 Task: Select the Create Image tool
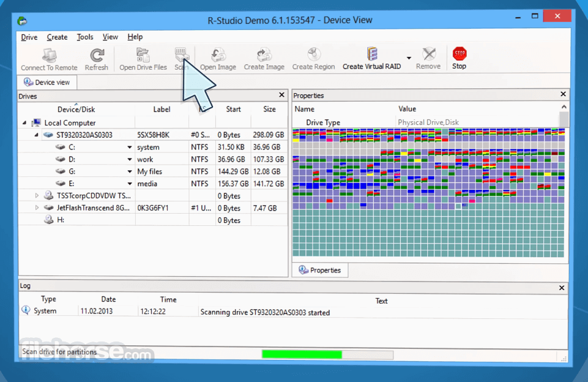[264, 58]
